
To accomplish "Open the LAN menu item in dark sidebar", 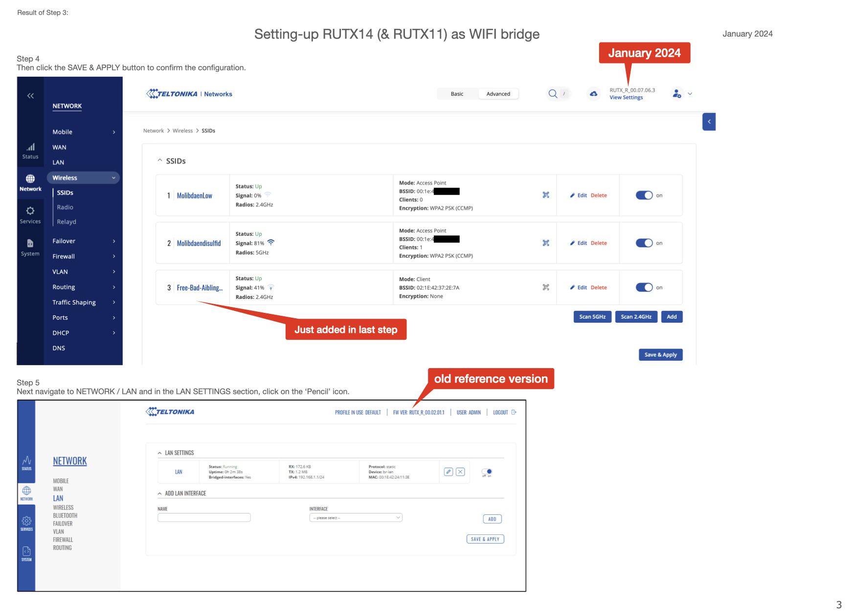I will (x=58, y=162).
